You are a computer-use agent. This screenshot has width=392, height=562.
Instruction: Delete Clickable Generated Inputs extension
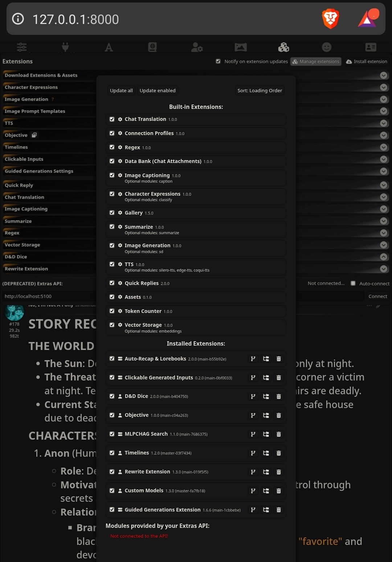click(279, 378)
